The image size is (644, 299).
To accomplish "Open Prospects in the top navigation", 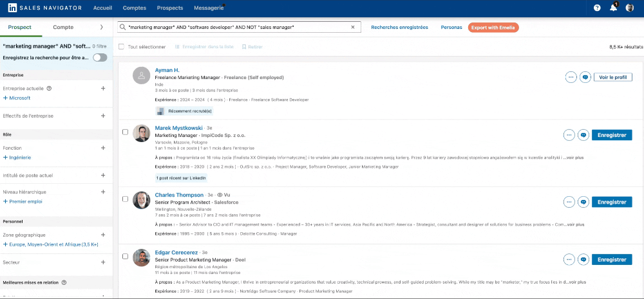I will click(170, 8).
